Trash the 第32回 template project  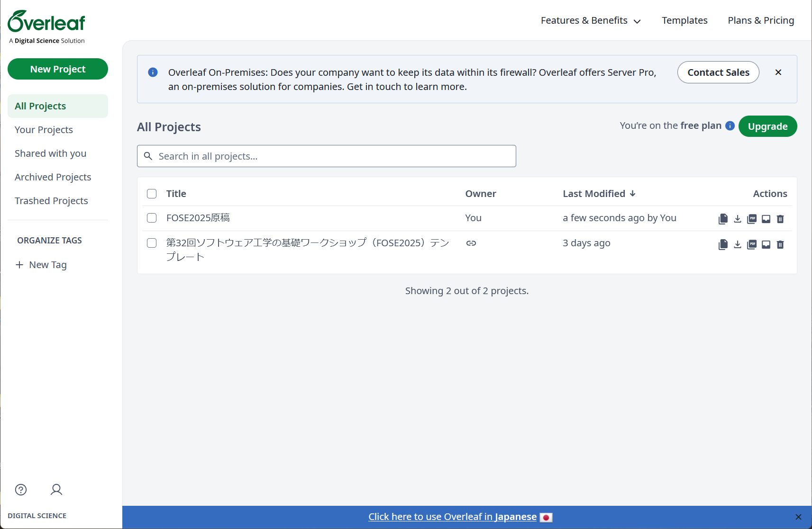pos(780,244)
